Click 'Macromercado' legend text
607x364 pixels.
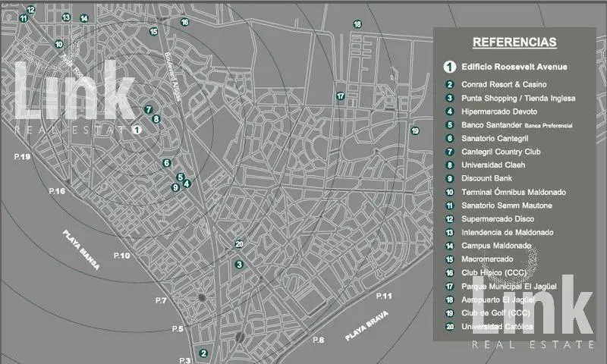coord(487,259)
